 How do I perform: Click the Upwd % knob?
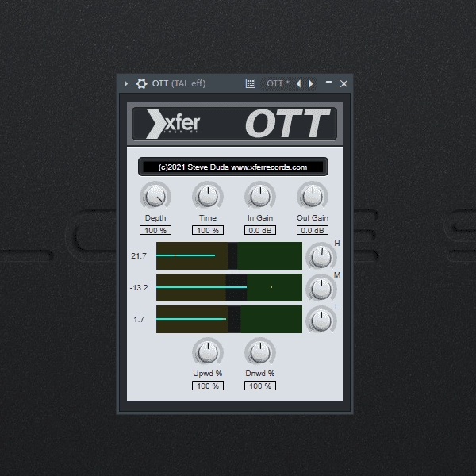click(x=208, y=352)
